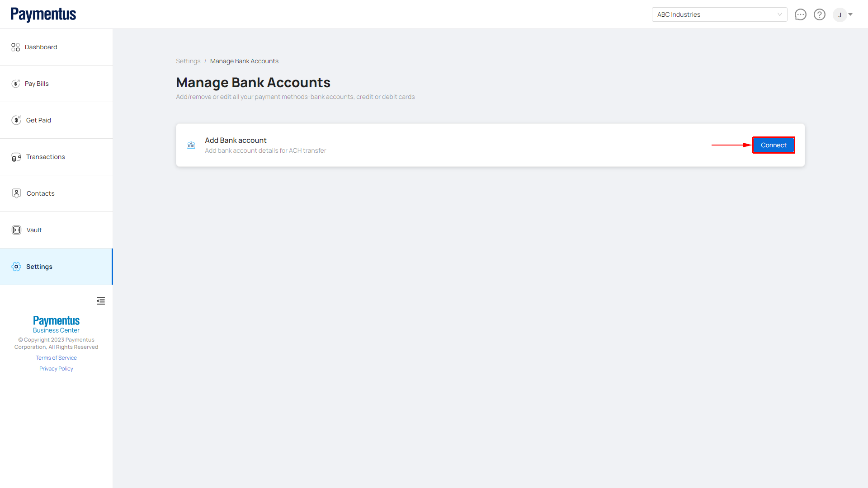868x488 pixels.
Task: Click the Vault icon in sidebar
Action: (16, 230)
